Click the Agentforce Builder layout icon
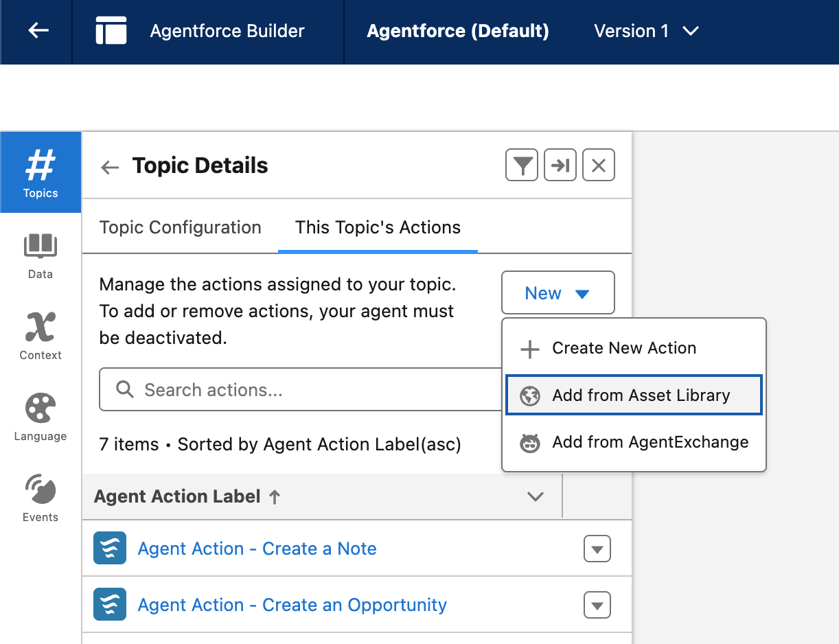Screen dimensions: 839x644 point(111,31)
